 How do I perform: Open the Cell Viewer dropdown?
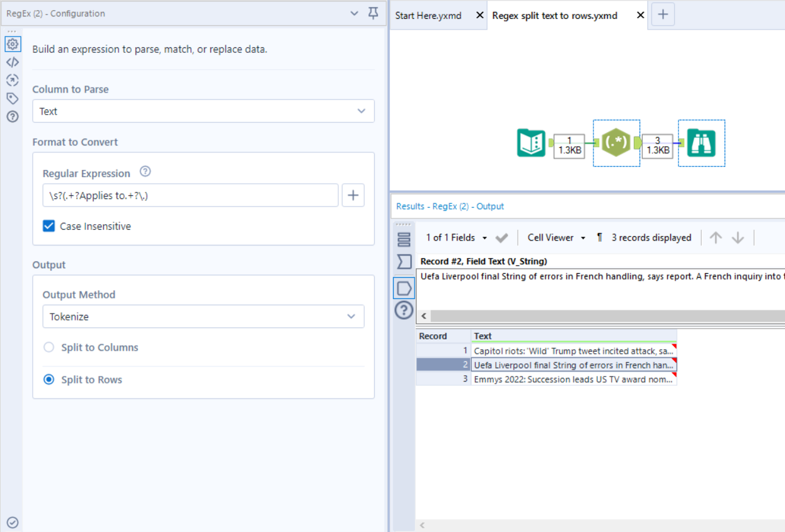point(556,237)
